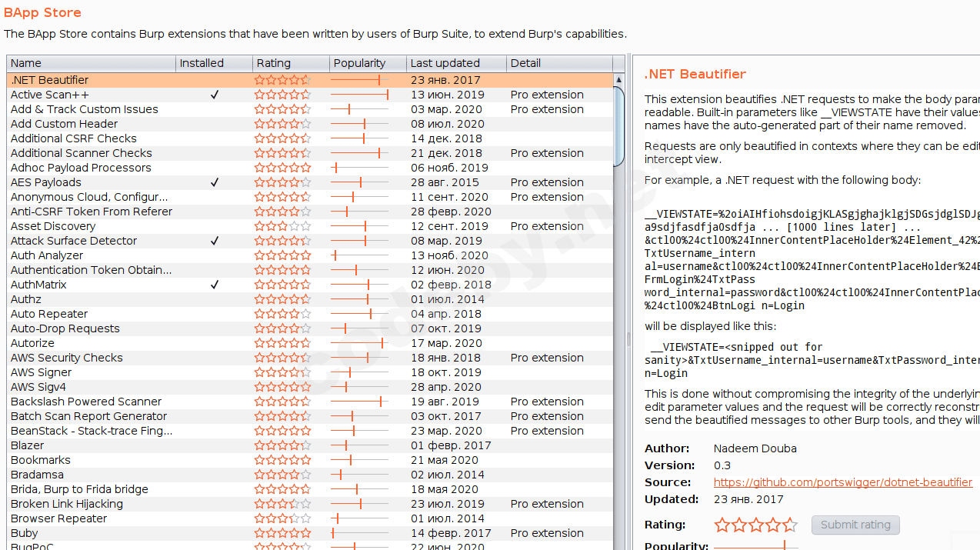Sort by the Installed column header
The height and width of the screenshot is (550, 980).
[x=214, y=63]
